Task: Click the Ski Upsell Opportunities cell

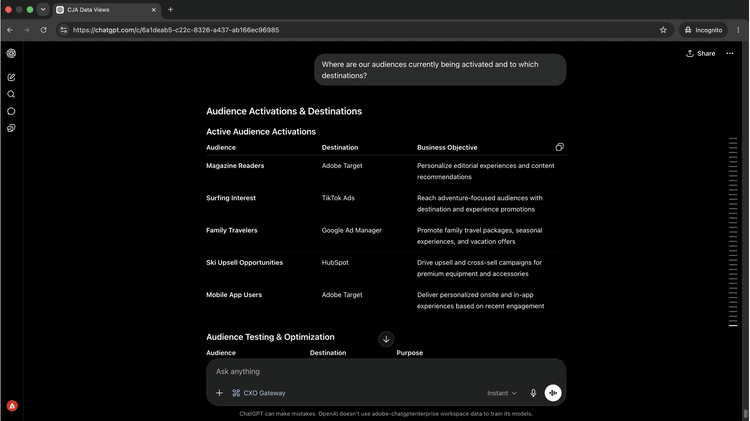Action: click(244, 263)
